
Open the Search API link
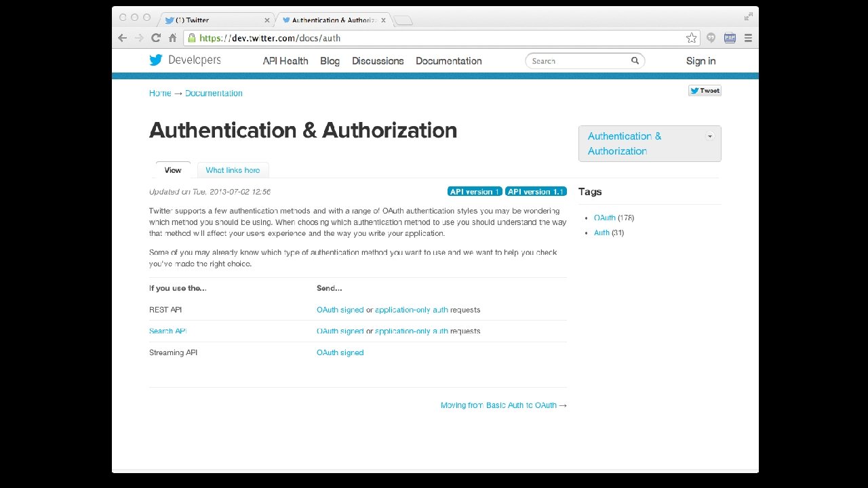167,331
